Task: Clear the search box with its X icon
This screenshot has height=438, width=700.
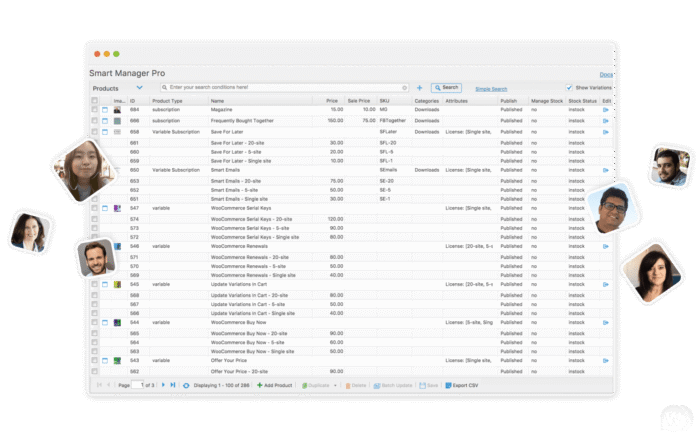Action: click(x=404, y=88)
